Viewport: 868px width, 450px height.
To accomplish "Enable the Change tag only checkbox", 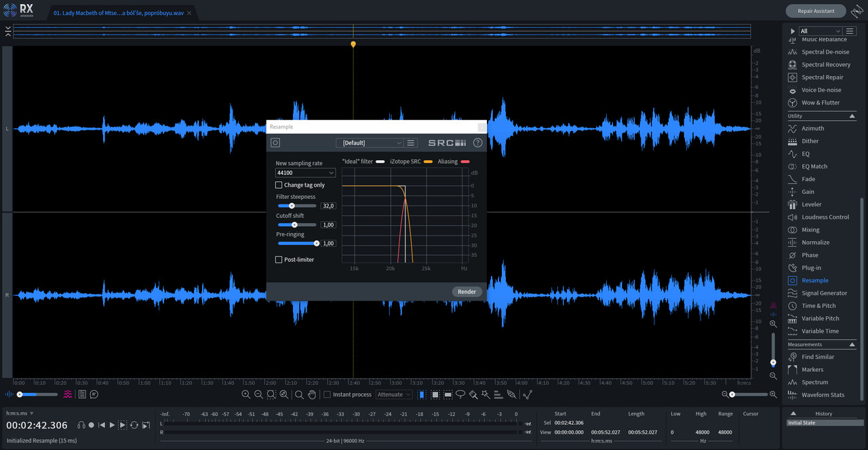I will point(279,185).
